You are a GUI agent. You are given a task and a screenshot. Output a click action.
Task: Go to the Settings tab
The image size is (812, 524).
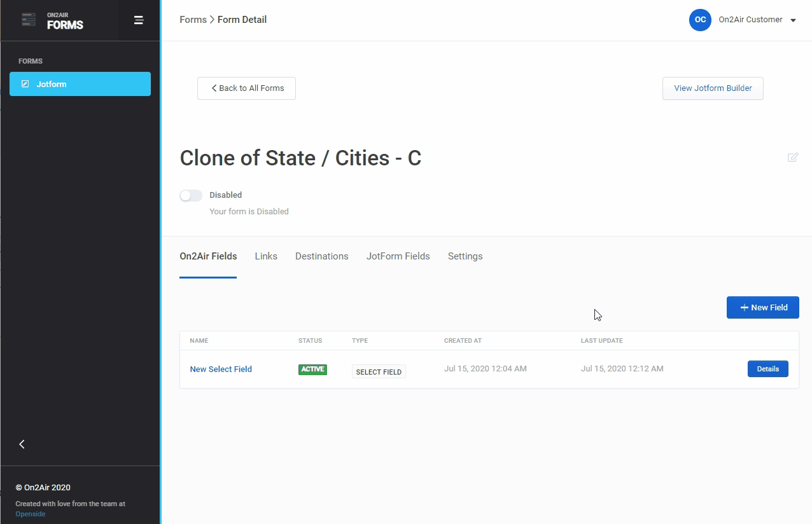(x=465, y=256)
